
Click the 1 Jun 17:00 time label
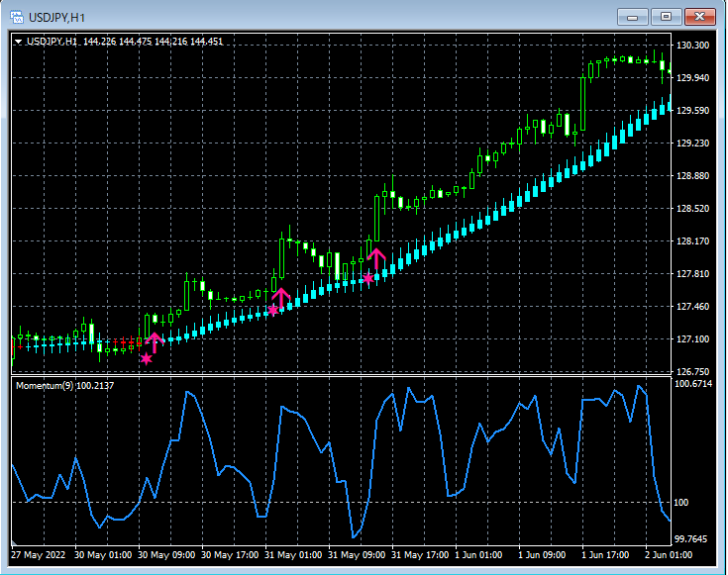point(605,555)
